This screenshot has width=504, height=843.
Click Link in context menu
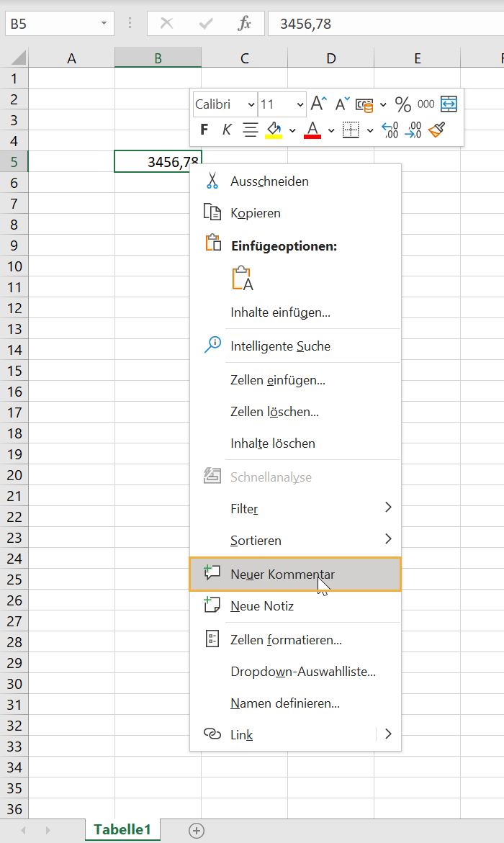click(283, 734)
